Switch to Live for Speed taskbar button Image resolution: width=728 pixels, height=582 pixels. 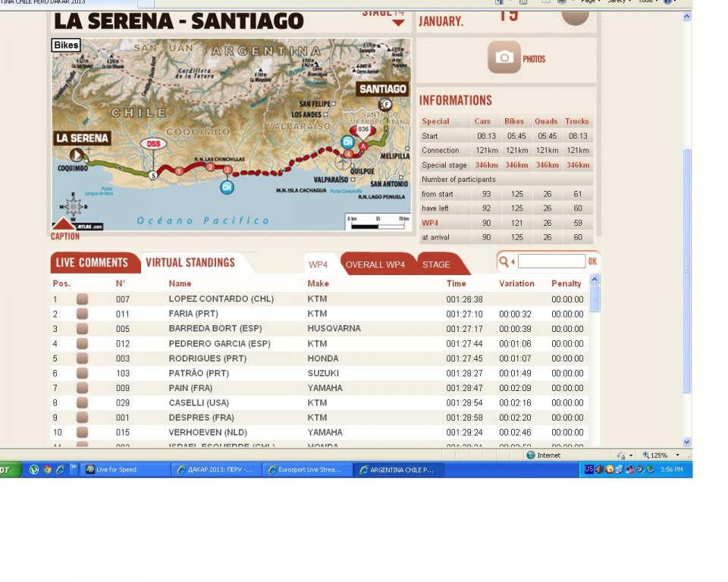point(125,470)
